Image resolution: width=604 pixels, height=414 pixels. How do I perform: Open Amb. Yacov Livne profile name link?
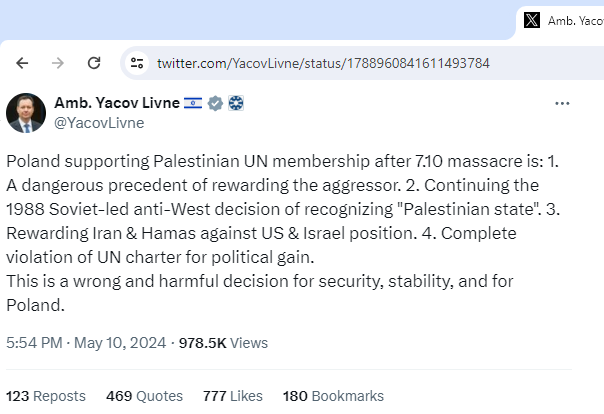click(x=117, y=104)
